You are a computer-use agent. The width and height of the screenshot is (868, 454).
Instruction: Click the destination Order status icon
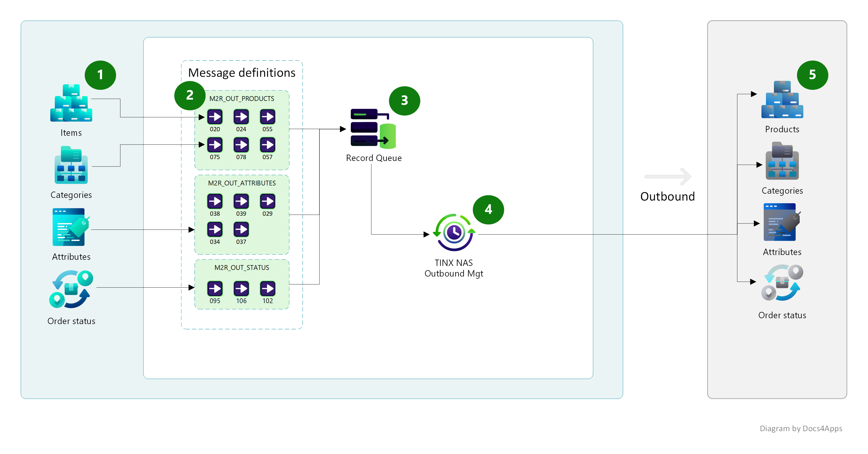point(782,283)
